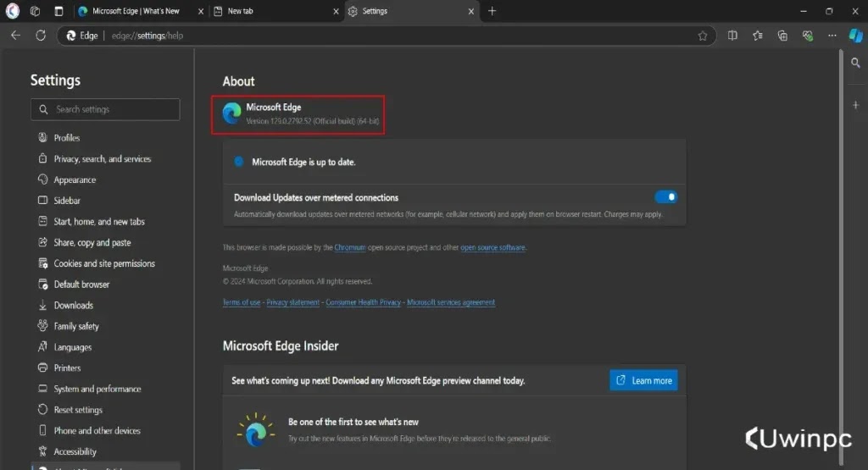
Task: Click the Learn more button
Action: point(643,380)
